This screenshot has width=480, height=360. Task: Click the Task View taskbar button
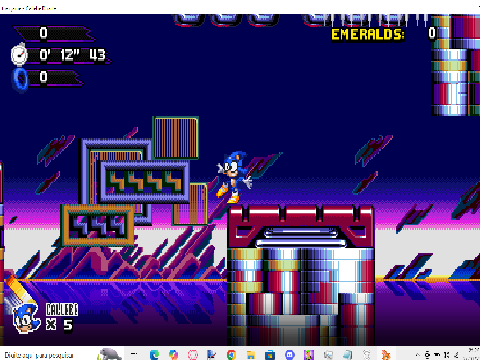pos(134,354)
